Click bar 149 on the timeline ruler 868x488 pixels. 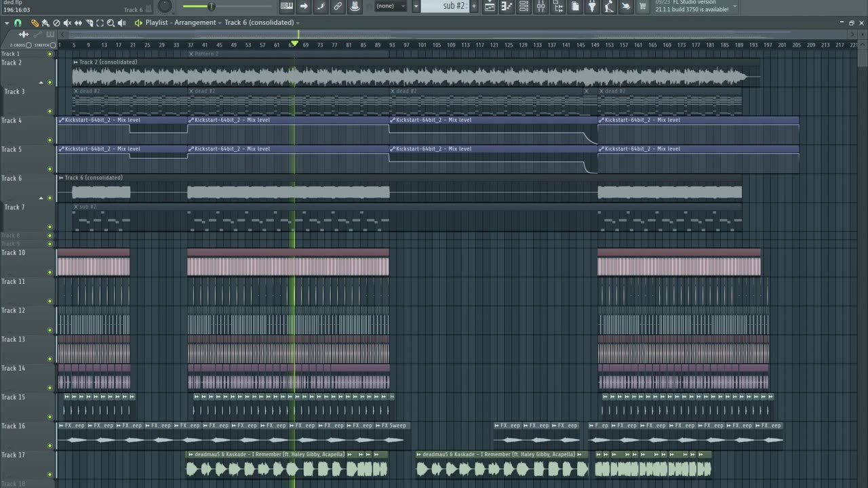pos(595,45)
